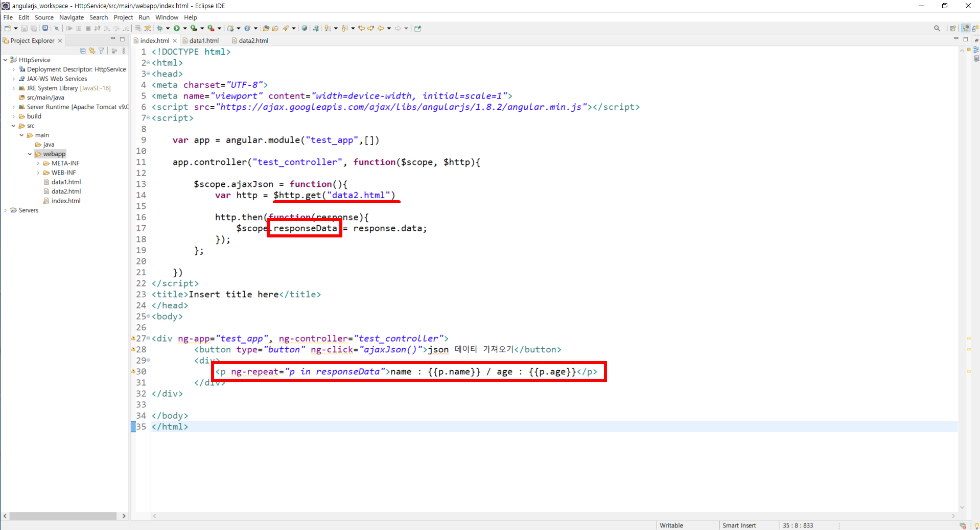The width and height of the screenshot is (980, 530).
Task: Expand the build folder
Action: [x=14, y=116]
